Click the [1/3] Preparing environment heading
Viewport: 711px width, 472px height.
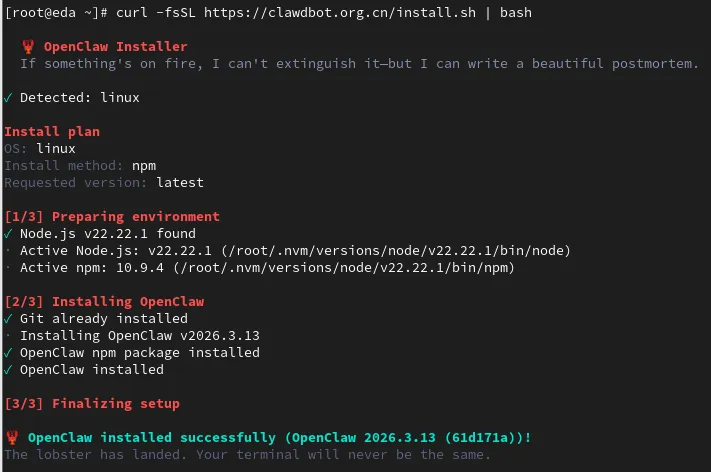point(112,217)
